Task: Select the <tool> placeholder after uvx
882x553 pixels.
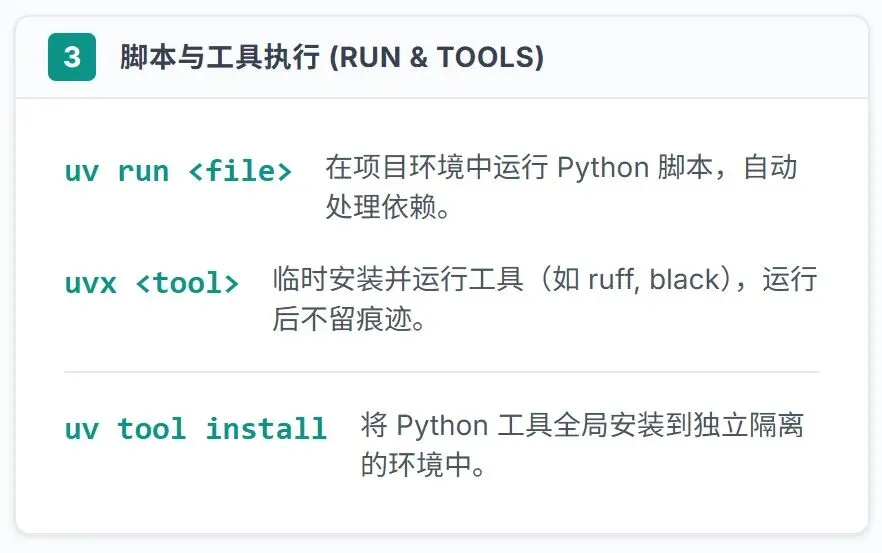Action: (187, 283)
